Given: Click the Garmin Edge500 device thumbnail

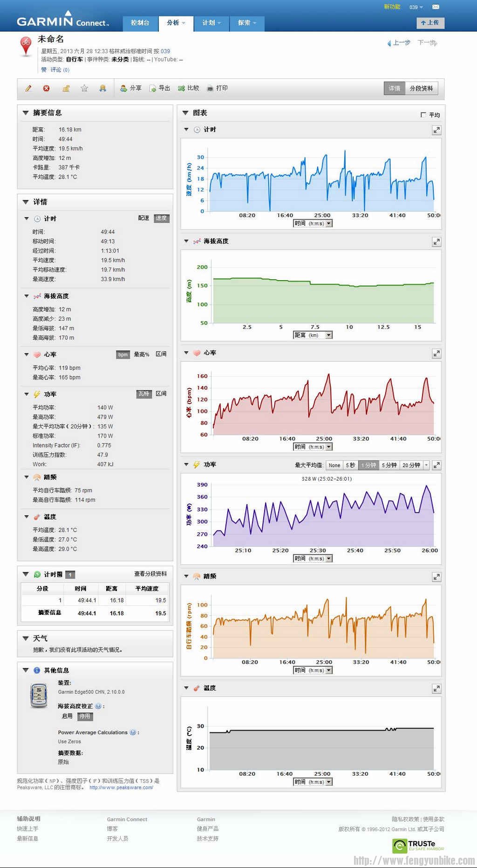Looking at the screenshot, I should tap(39, 695).
